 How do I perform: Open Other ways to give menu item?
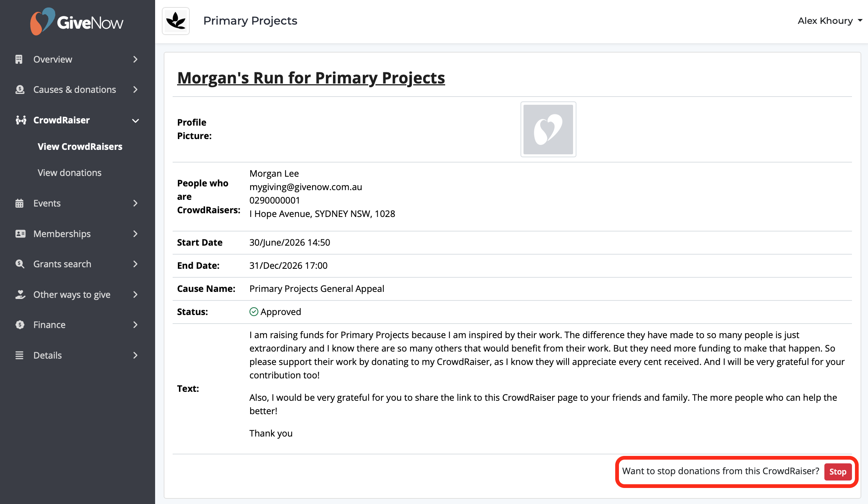coord(78,294)
